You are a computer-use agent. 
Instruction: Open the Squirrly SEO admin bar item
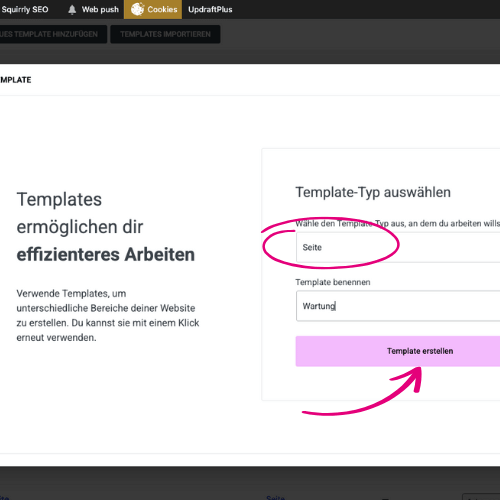point(25,9)
